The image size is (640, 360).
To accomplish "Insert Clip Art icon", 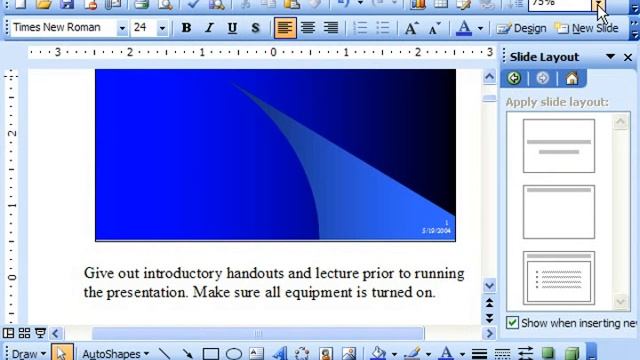I will point(326,353).
